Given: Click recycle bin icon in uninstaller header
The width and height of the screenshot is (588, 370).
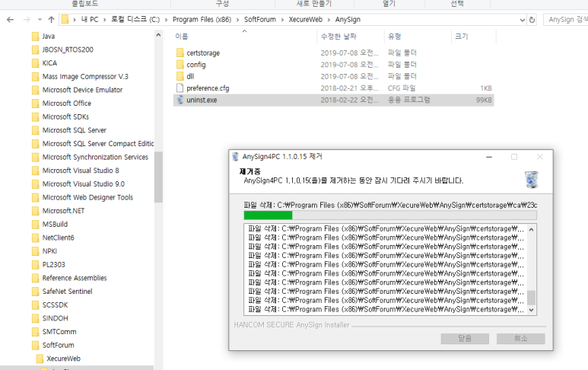Looking at the screenshot, I should pyautogui.click(x=532, y=180).
